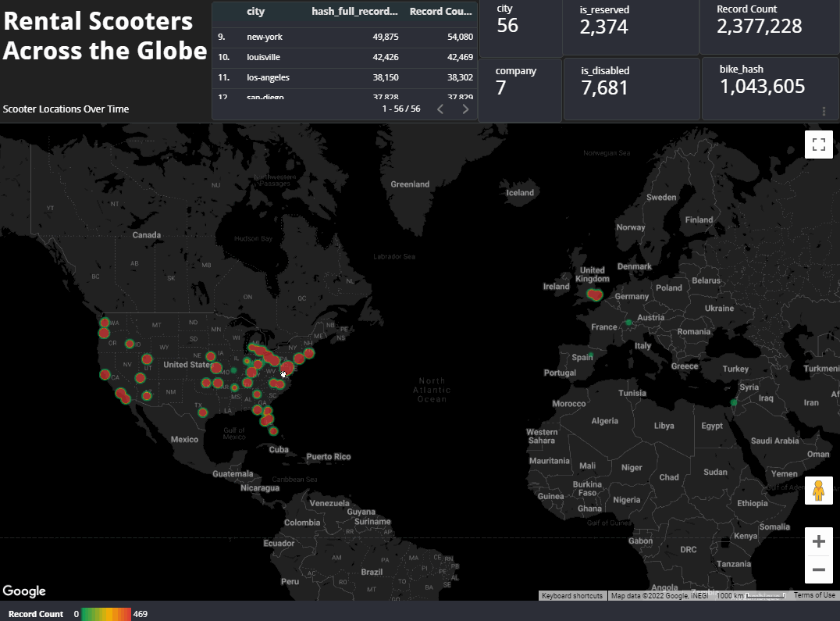
Task: Click bike_hash scorecard 1,043,605
Action: (x=771, y=88)
